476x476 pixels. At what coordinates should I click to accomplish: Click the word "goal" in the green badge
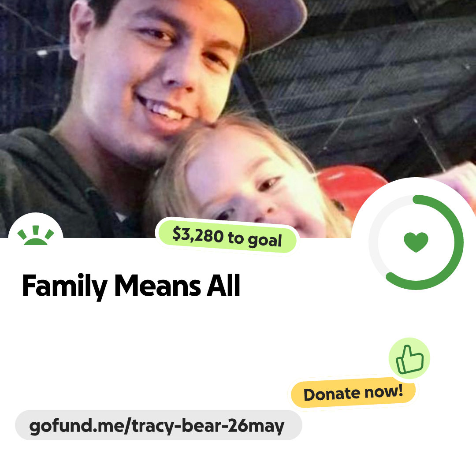pos(264,240)
